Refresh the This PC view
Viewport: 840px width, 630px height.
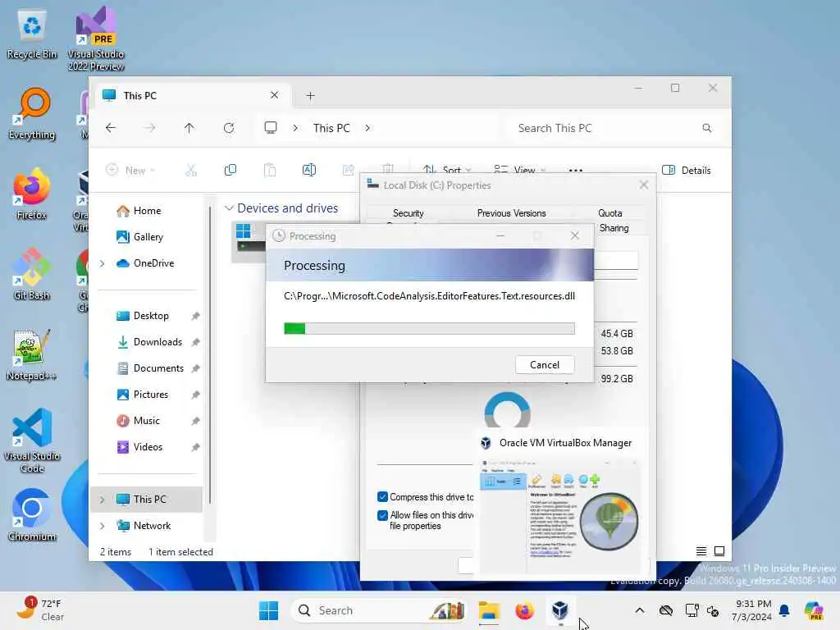tap(229, 128)
